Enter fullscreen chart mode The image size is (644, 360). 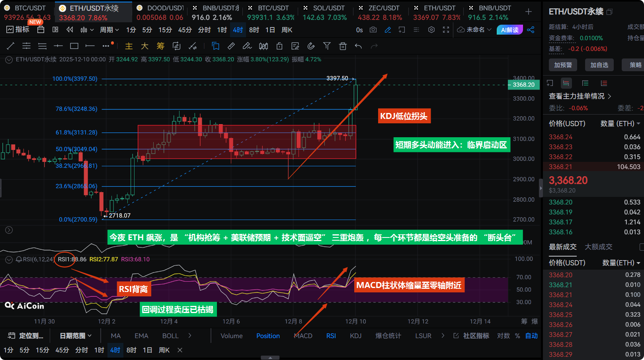446,30
